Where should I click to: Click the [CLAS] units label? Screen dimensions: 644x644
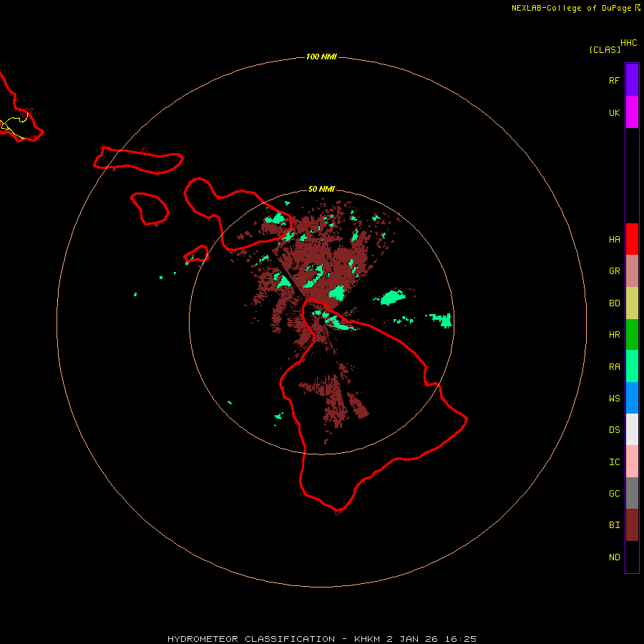605,49
